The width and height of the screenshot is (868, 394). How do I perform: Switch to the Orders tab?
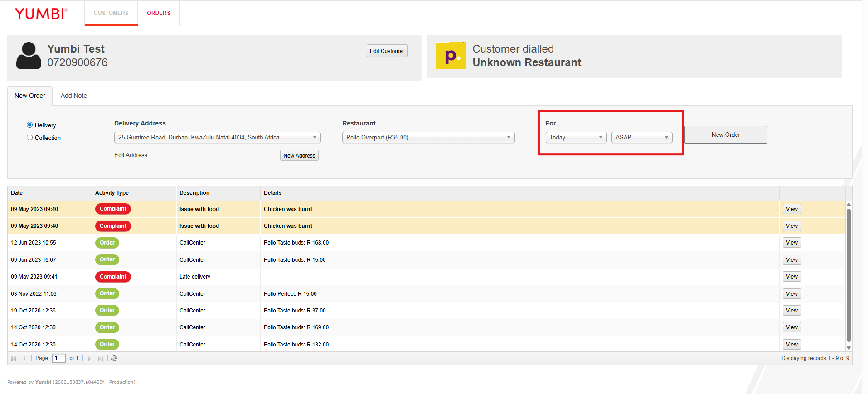tap(159, 13)
